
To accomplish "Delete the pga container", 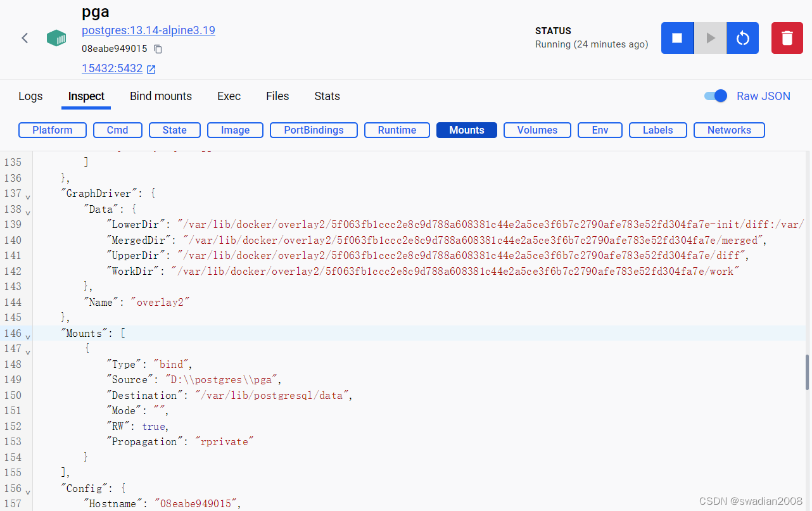I will coord(787,38).
